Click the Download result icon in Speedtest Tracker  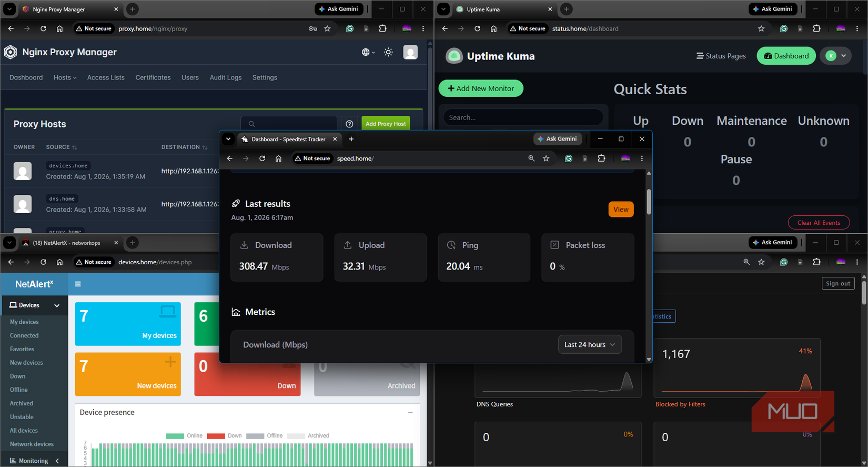244,245
